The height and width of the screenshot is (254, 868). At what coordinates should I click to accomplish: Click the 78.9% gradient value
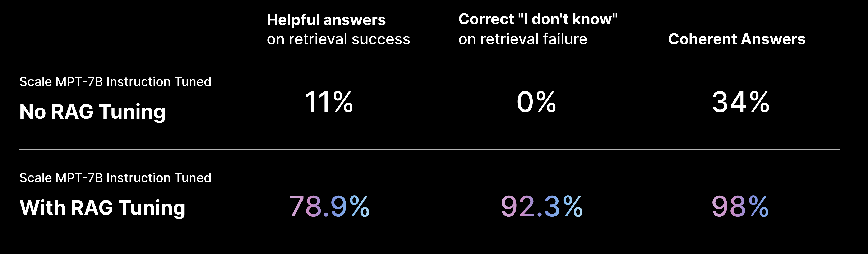pos(329,206)
